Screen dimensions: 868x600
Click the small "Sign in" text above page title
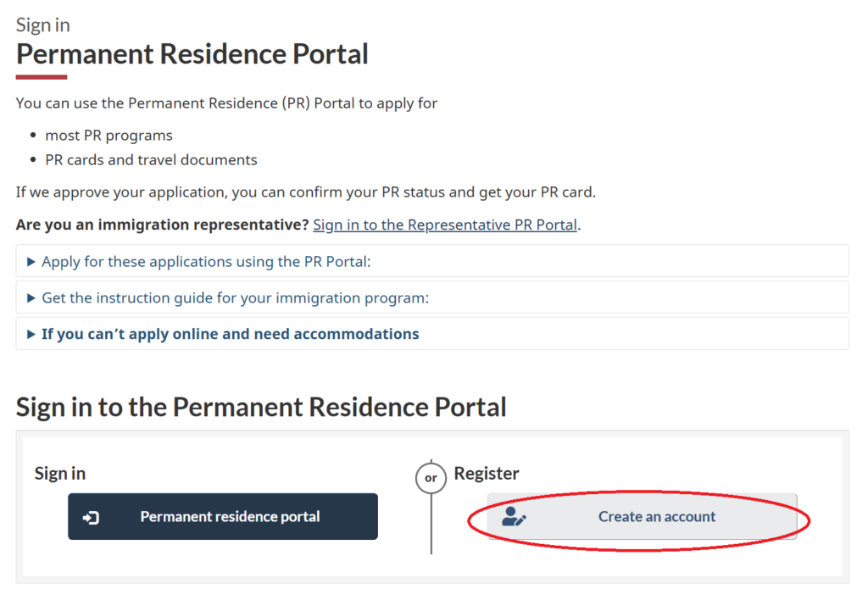coord(43,25)
